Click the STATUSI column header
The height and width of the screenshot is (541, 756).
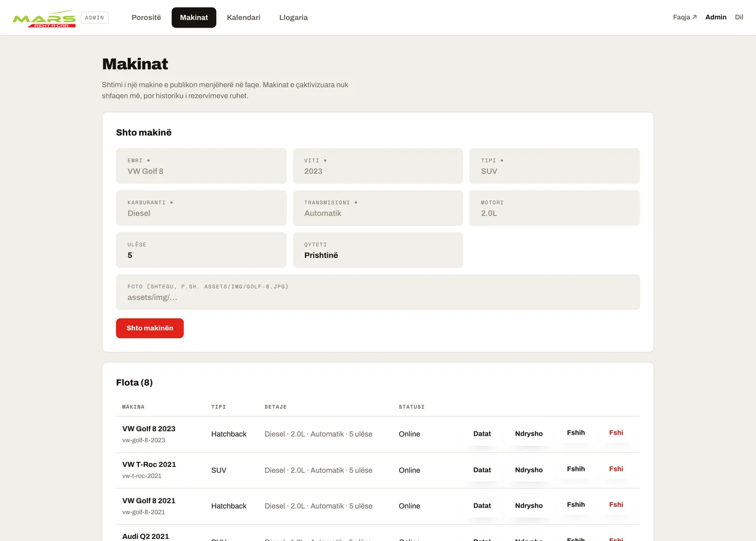point(411,407)
